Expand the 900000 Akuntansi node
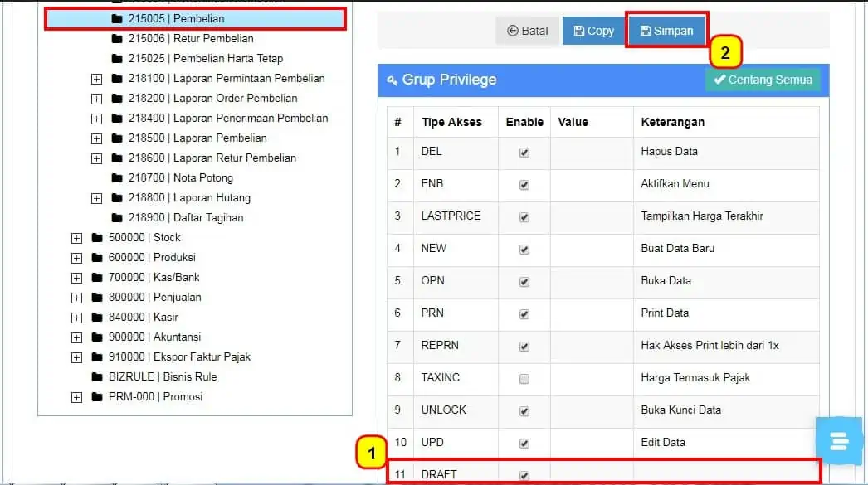This screenshot has width=868, height=485. [76, 338]
